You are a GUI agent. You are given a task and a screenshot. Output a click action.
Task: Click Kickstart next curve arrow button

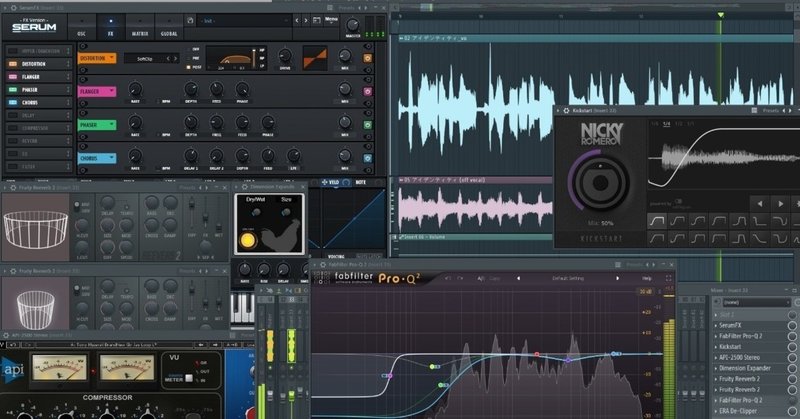[x=780, y=204]
